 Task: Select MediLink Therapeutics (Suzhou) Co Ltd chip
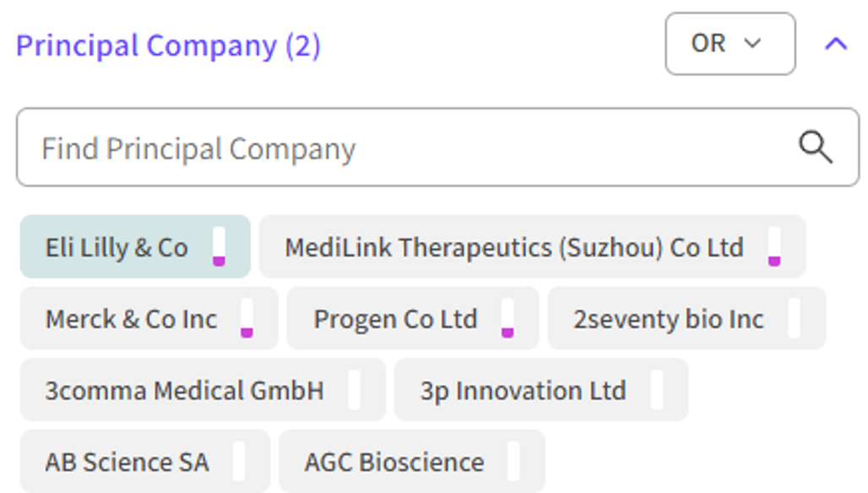[513, 247]
